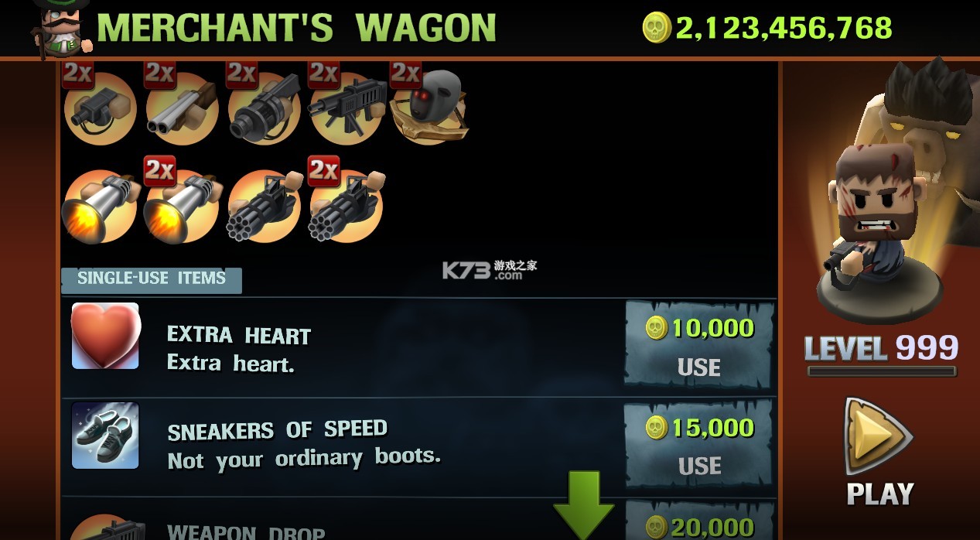Screen dimensions: 980x540
Task: Tap the merchant character portrait
Action: point(61,29)
